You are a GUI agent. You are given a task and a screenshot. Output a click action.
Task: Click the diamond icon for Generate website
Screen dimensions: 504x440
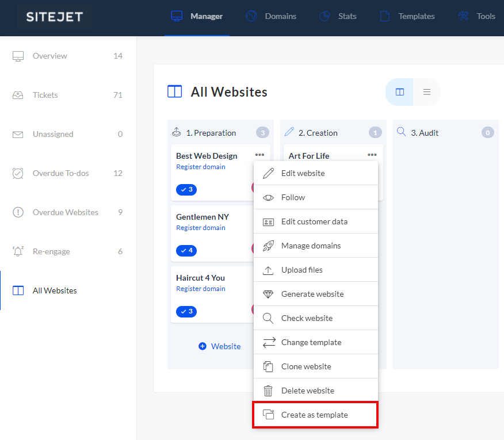(268, 294)
